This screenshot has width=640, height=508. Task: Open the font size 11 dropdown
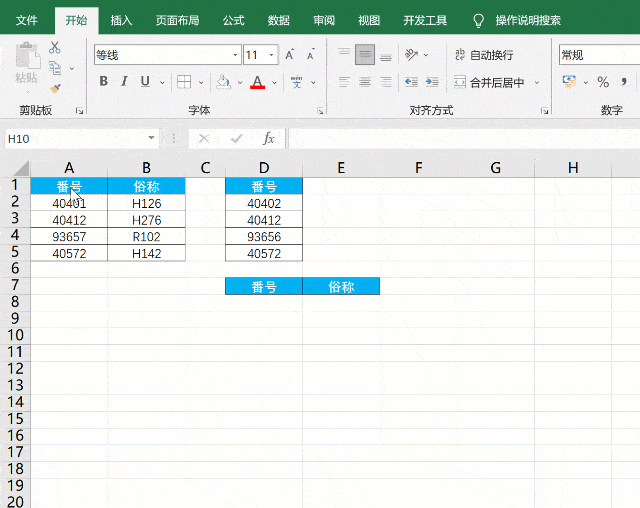tap(271, 55)
